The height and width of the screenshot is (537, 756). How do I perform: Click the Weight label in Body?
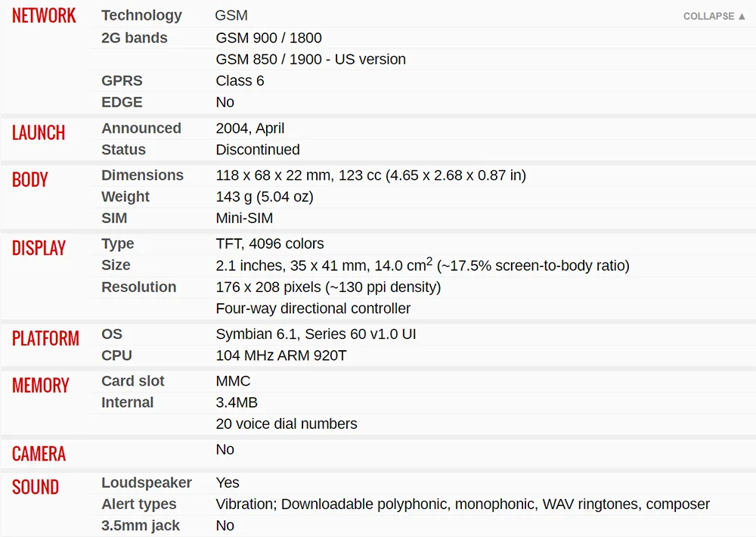click(x=125, y=197)
